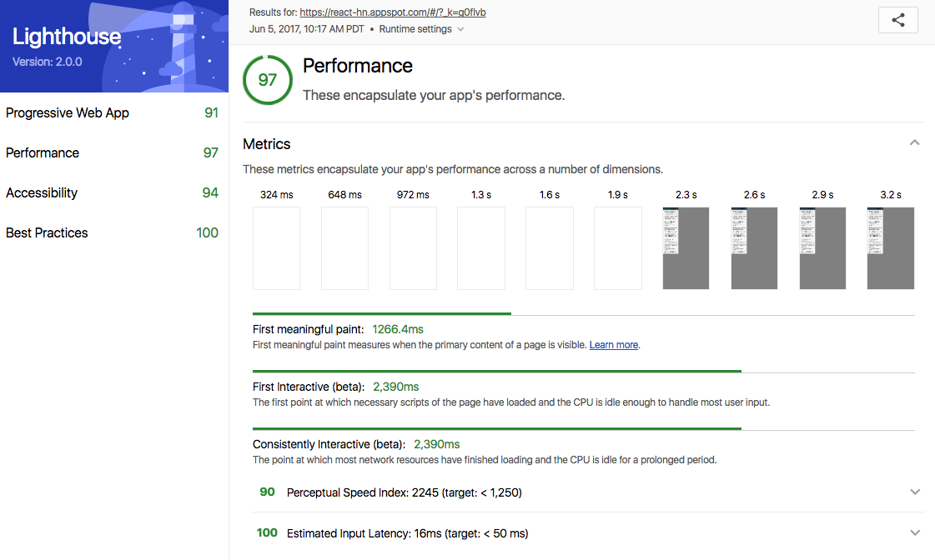Jump to Best Practices in sidebar
The image size is (935, 560).
(x=47, y=232)
